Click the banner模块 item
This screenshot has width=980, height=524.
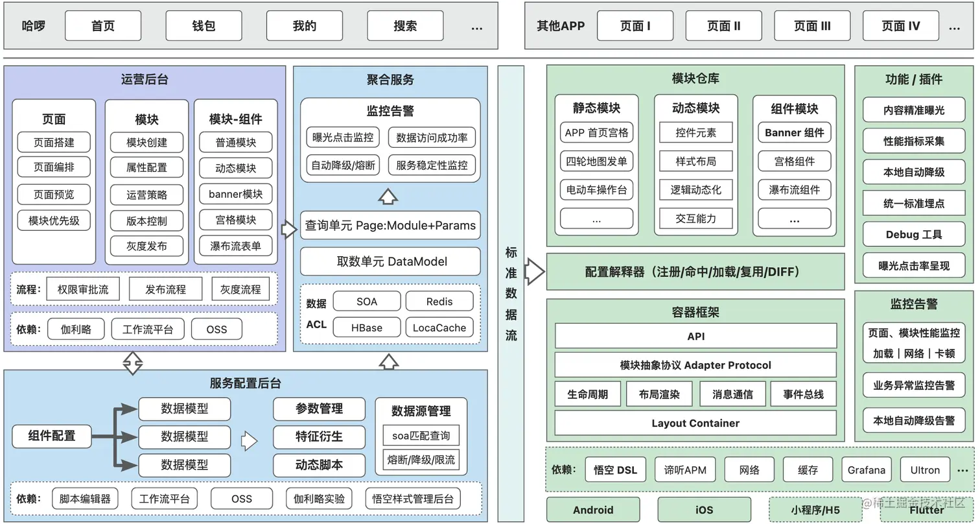[235, 194]
